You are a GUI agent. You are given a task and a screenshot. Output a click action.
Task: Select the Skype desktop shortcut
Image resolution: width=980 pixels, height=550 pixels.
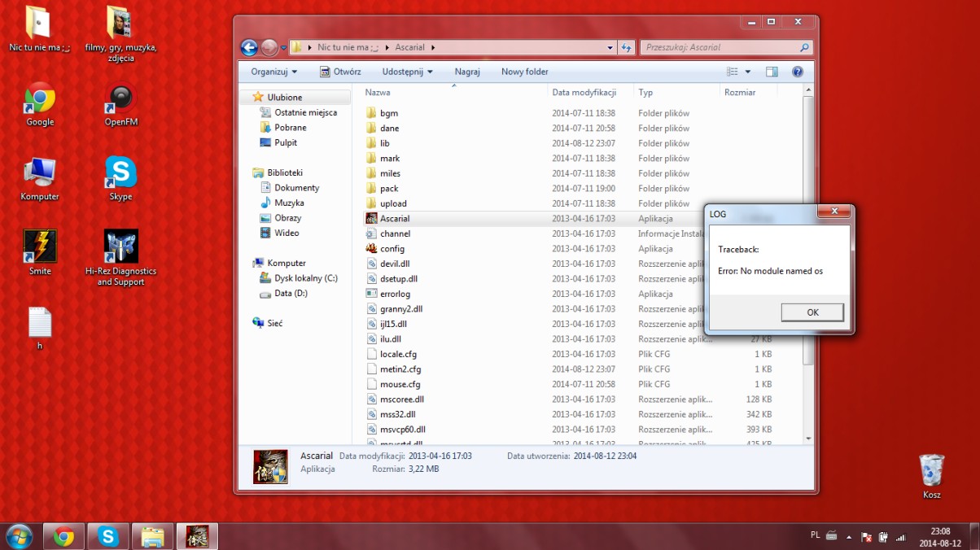coord(121,179)
